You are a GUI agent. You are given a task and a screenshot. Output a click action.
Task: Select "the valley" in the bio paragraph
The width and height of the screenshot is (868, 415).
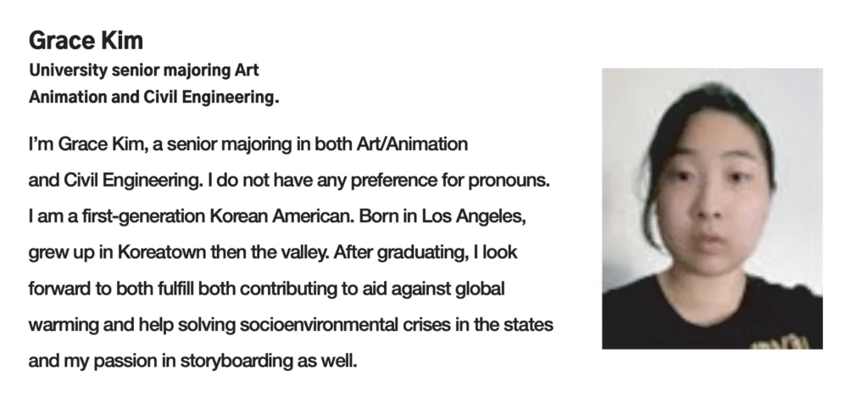tap(317, 253)
